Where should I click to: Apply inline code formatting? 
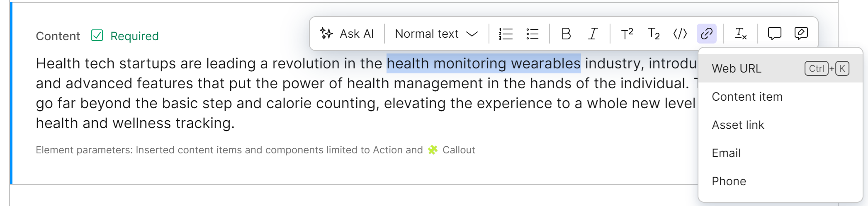(680, 34)
